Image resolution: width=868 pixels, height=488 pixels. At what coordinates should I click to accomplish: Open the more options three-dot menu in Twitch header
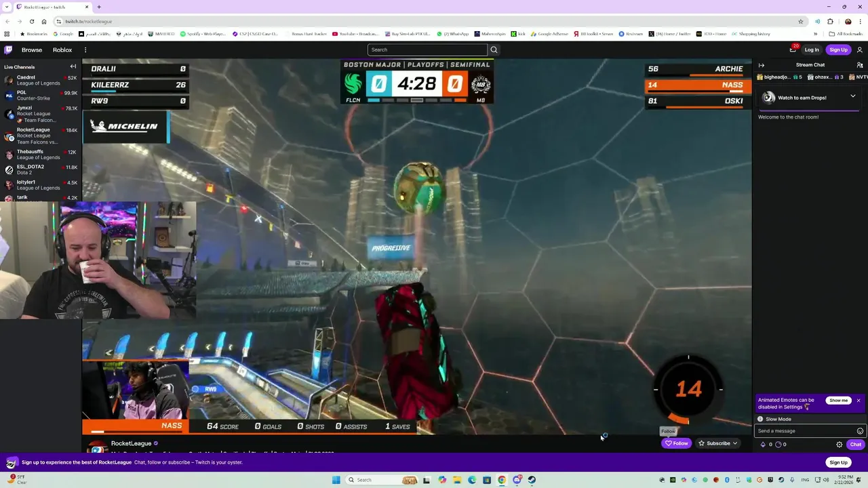(x=85, y=49)
